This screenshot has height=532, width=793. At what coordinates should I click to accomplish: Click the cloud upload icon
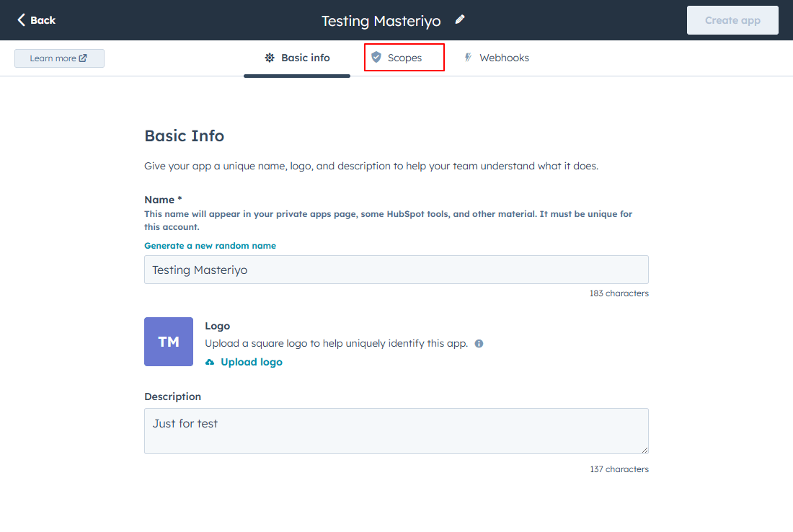(x=210, y=362)
